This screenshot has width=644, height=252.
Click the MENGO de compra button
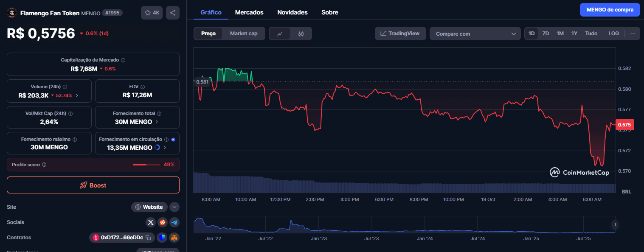(610, 9)
